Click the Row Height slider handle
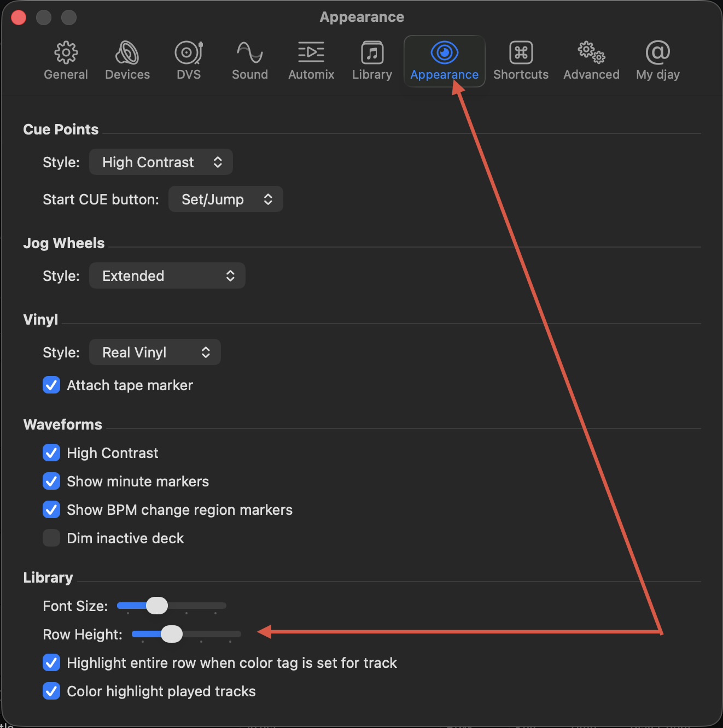Image resolution: width=723 pixels, height=728 pixels. coord(172,634)
